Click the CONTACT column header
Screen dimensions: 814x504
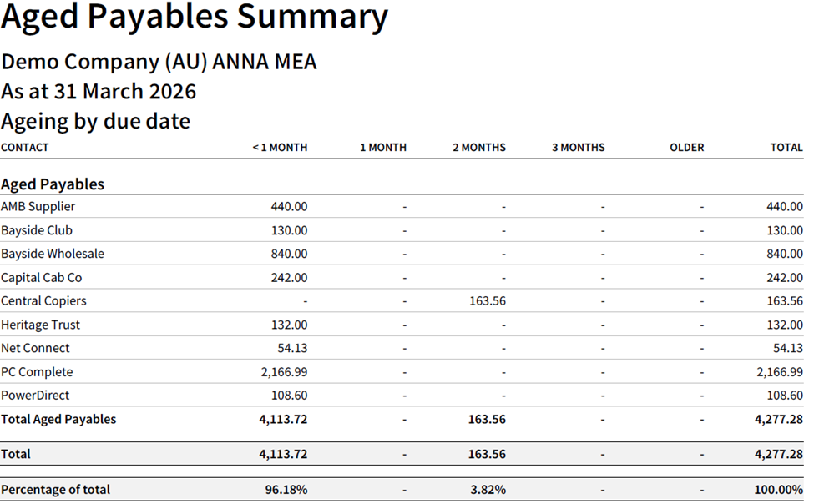[25, 148]
